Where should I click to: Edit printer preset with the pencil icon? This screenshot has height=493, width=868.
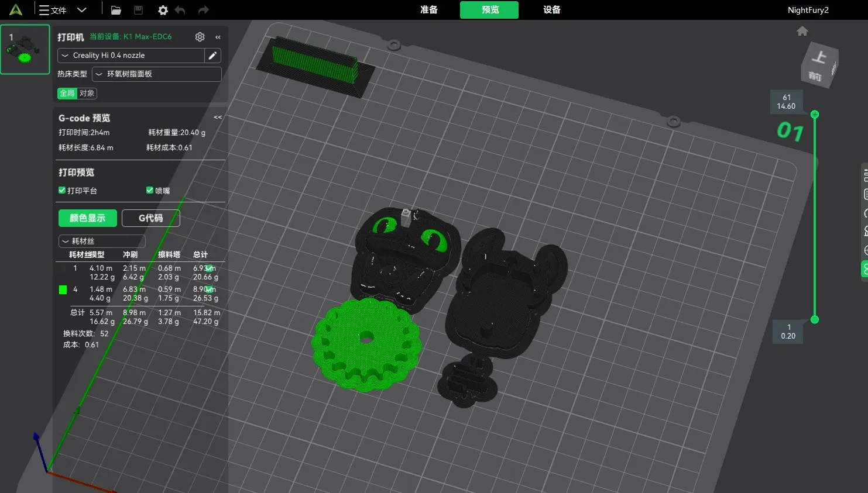[x=212, y=56]
